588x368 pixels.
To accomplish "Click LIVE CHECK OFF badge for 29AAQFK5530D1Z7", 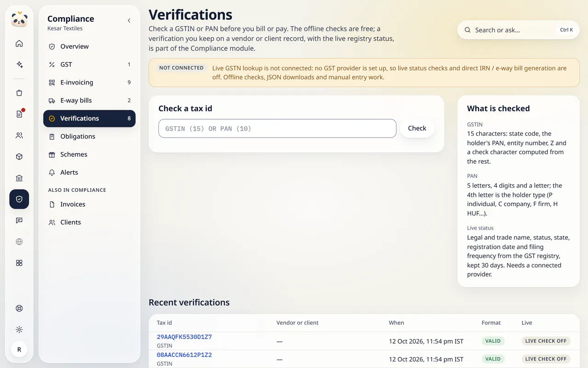I will [546, 341].
